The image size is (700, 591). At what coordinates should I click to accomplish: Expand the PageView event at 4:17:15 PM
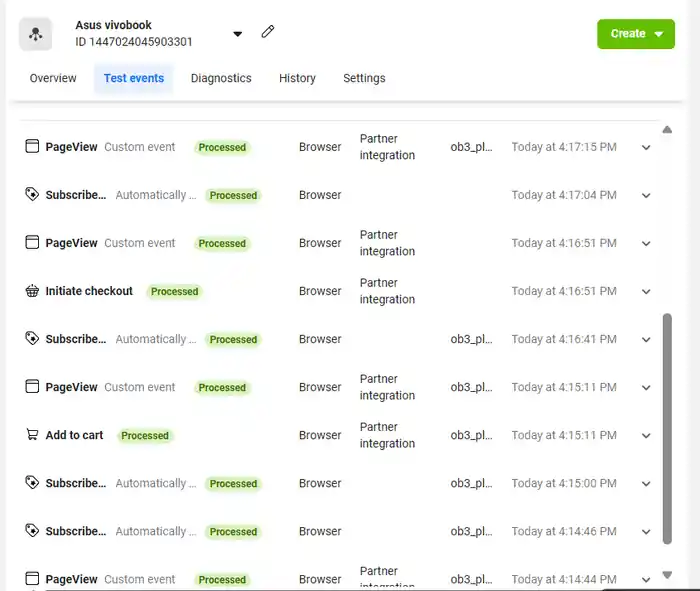(x=646, y=147)
